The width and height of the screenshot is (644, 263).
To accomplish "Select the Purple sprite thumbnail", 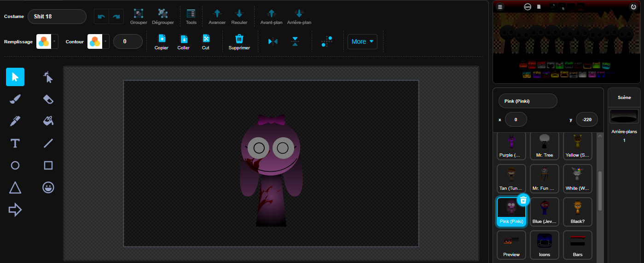I will point(511,146).
